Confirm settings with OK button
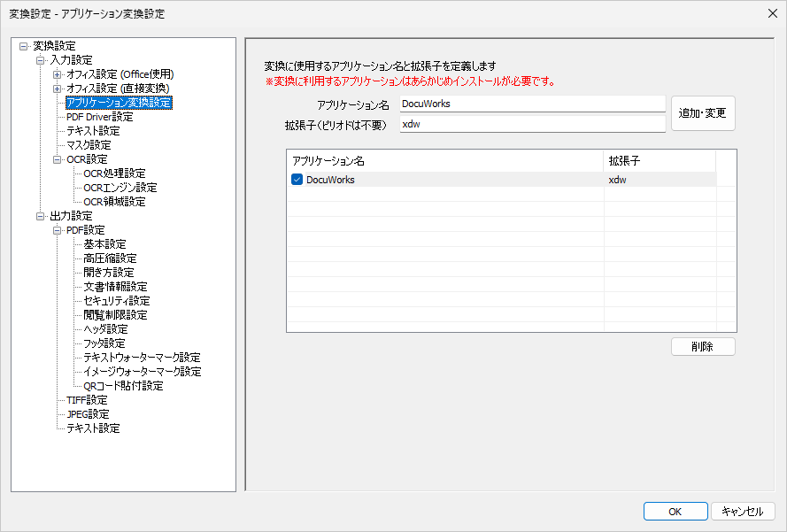The height and width of the screenshot is (532, 787). (675, 512)
